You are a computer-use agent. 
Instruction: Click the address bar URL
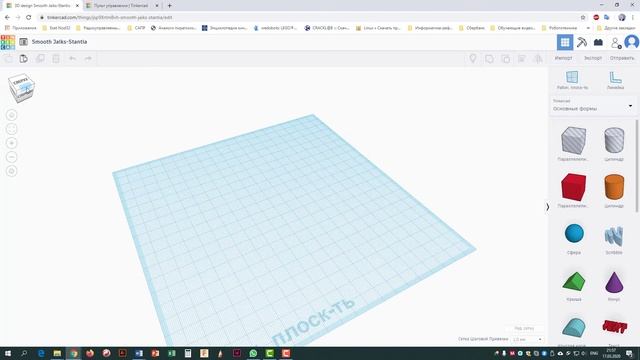(x=109, y=18)
